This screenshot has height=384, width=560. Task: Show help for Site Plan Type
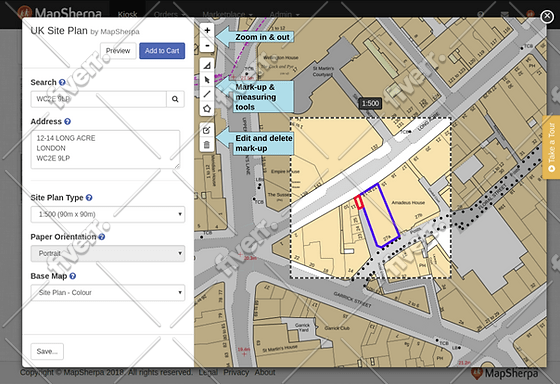pos(89,198)
